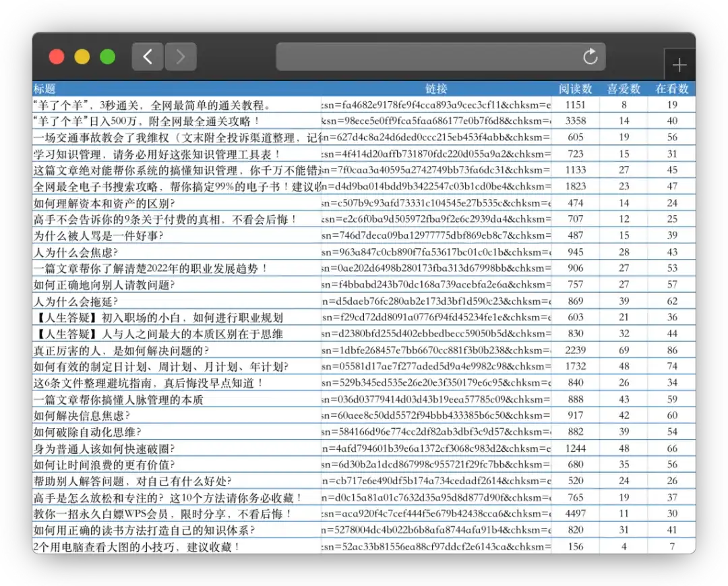Click link cell containing sn=fa4682e9178fe9f4cca893a9cec3cf11
728x586 pixels.
click(436, 105)
